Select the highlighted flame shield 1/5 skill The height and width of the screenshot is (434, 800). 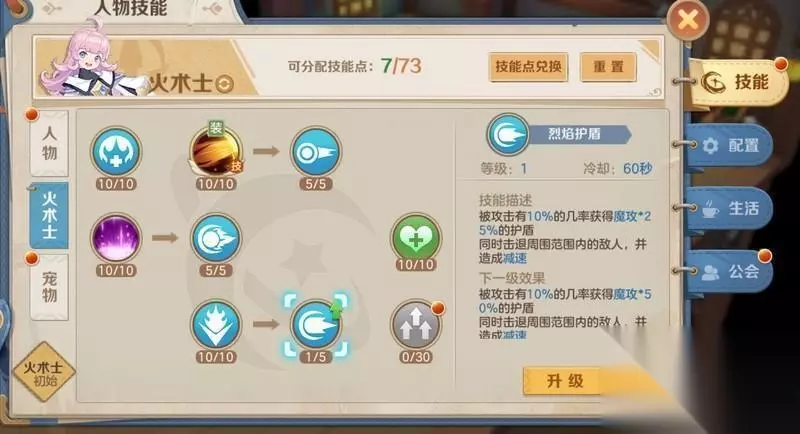(316, 325)
